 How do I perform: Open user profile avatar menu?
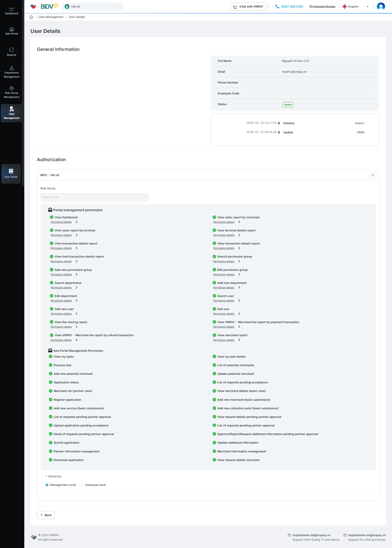[x=381, y=6]
